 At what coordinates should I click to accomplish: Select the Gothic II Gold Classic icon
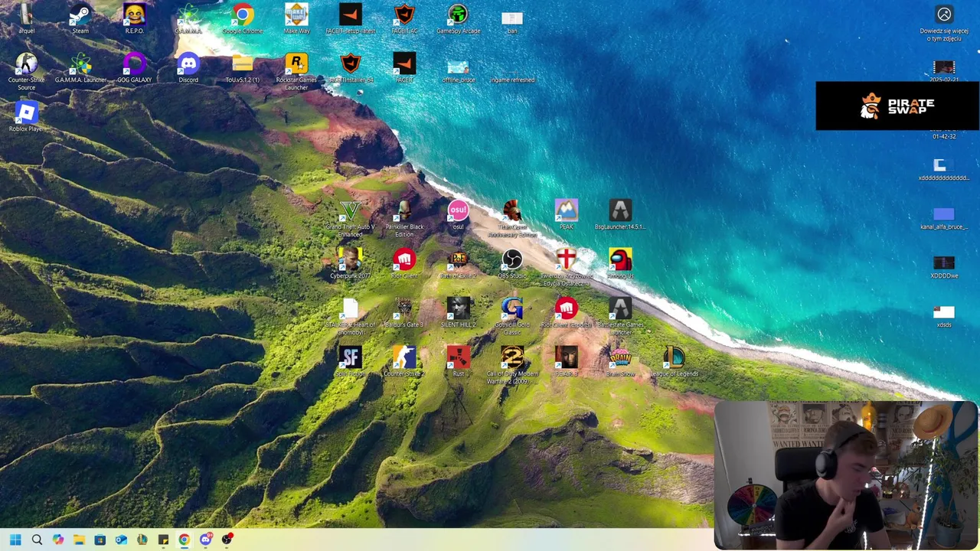pyautogui.click(x=512, y=317)
